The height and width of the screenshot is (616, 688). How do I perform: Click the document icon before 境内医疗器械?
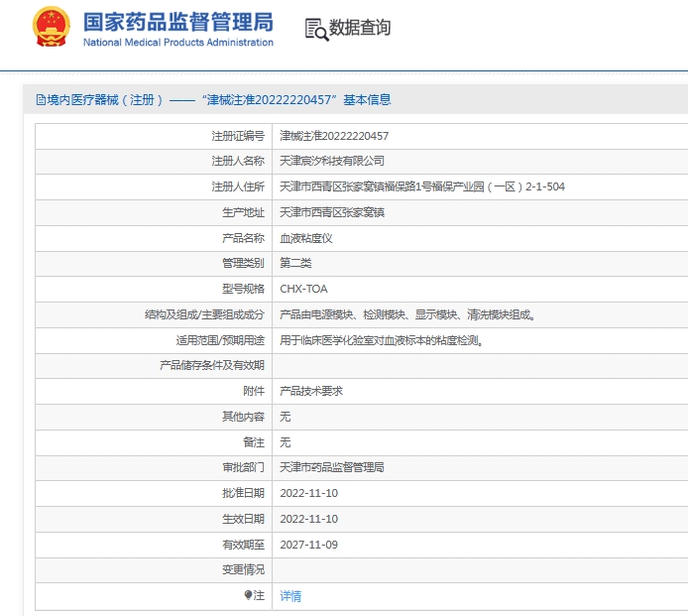pyautogui.click(x=41, y=100)
